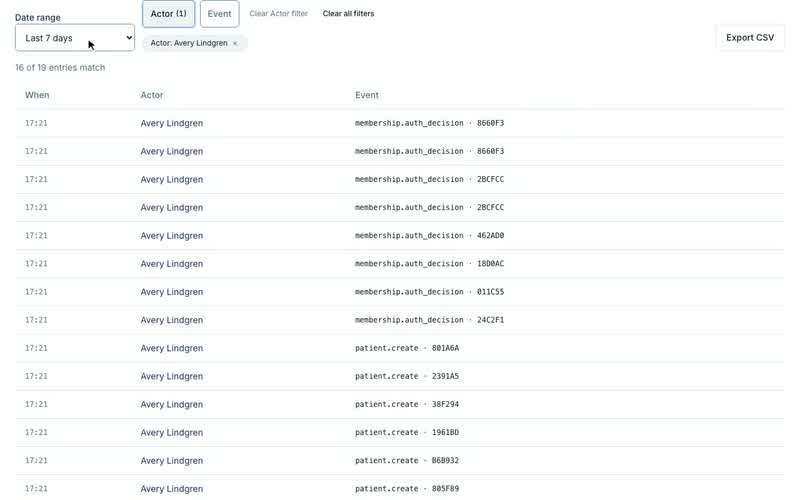
Task: Select event membership.auth_decision 462AD0
Action: (429, 236)
